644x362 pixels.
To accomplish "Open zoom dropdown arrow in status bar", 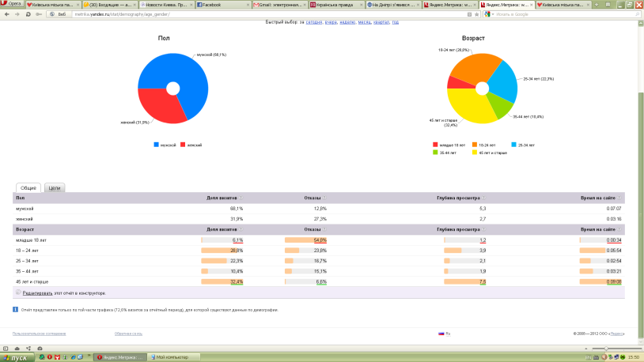I will pos(586,349).
